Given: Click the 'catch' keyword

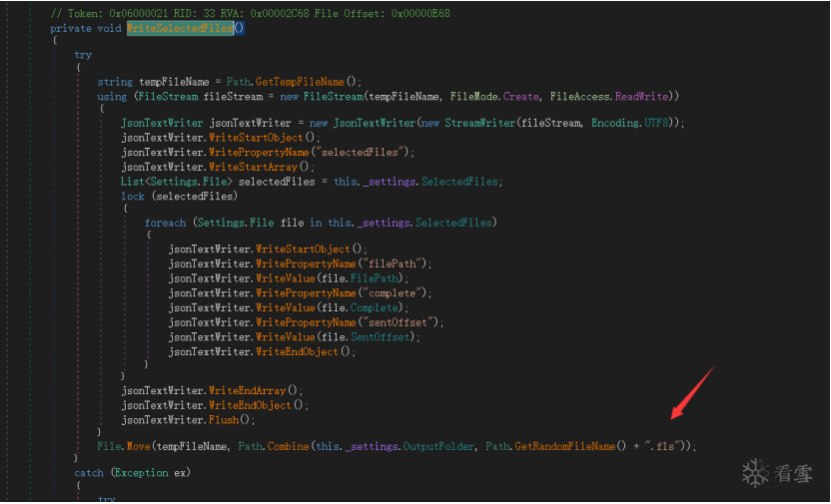Looking at the screenshot, I should tap(89, 473).
